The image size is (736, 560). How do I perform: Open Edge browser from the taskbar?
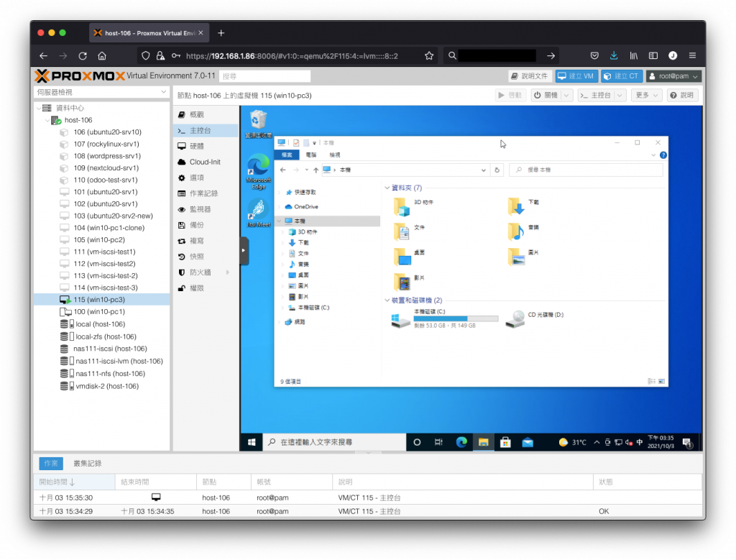tap(461, 442)
